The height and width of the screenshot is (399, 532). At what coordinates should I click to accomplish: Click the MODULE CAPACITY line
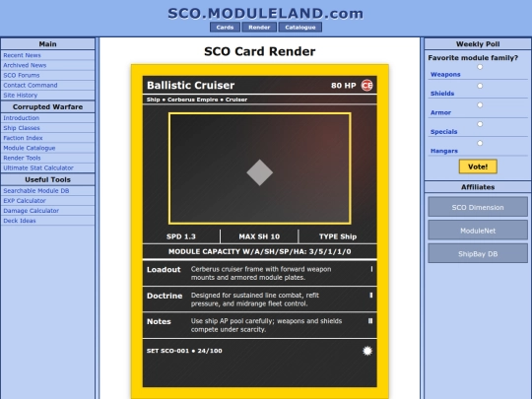click(x=259, y=252)
